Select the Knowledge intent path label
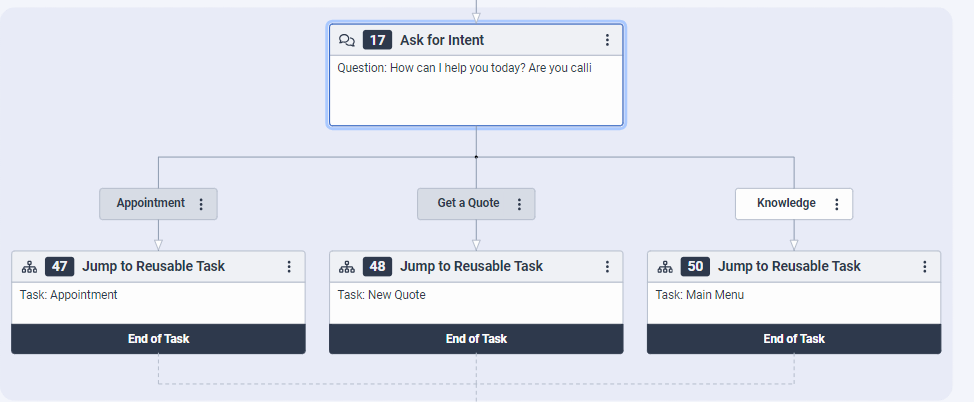Image resolution: width=974 pixels, height=402 pixels. [x=786, y=203]
